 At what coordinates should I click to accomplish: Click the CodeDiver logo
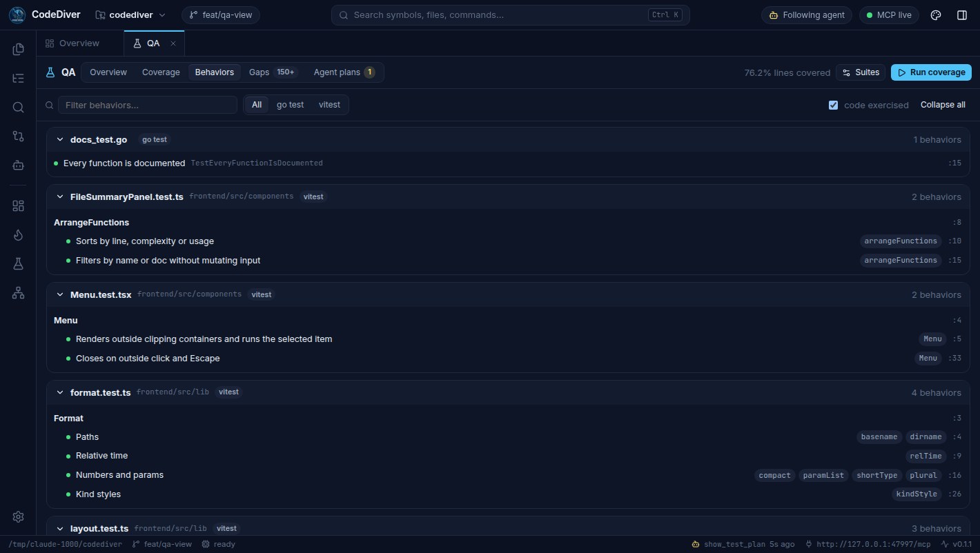pyautogui.click(x=17, y=15)
